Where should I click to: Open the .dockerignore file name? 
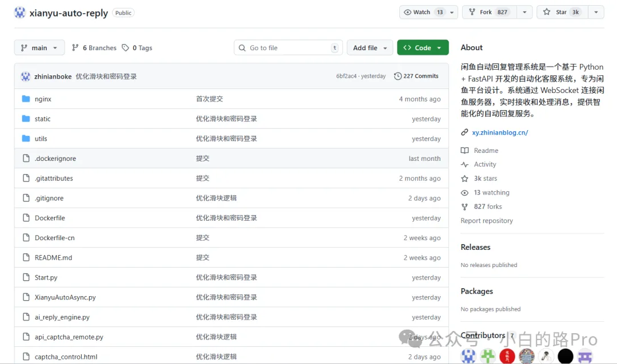click(x=55, y=159)
